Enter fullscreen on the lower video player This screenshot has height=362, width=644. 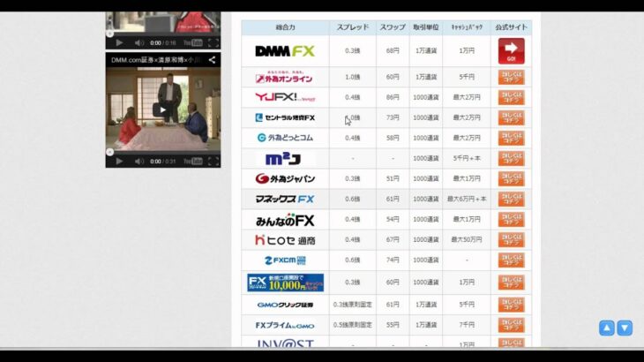coord(213,162)
